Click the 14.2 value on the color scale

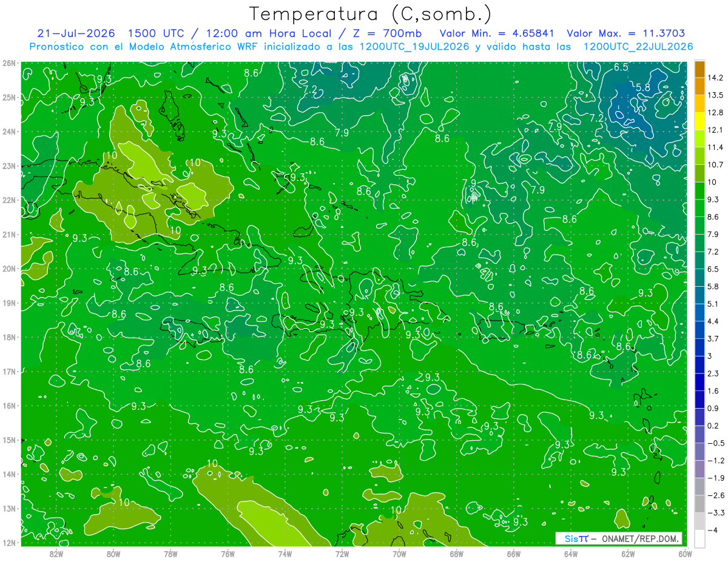click(x=716, y=78)
